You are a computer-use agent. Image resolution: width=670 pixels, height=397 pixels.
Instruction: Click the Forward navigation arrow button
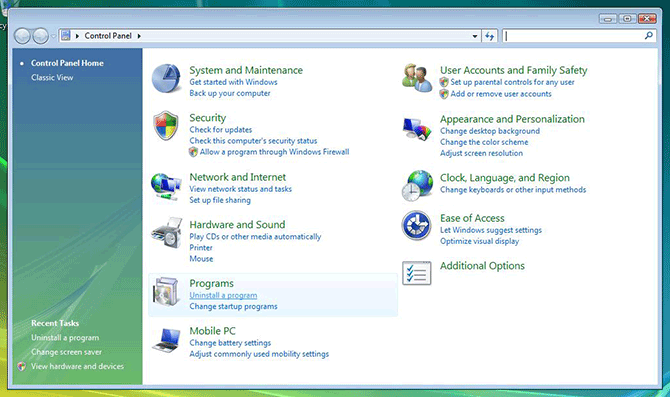(41, 36)
